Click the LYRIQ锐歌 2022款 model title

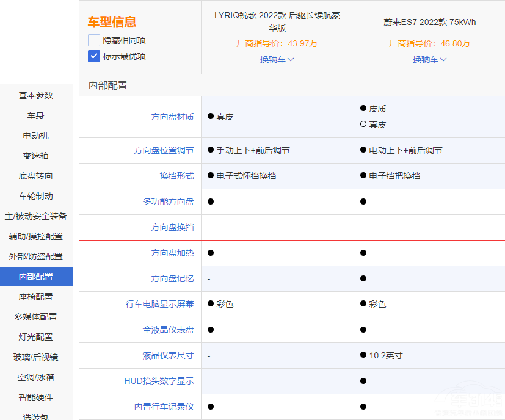click(x=277, y=21)
